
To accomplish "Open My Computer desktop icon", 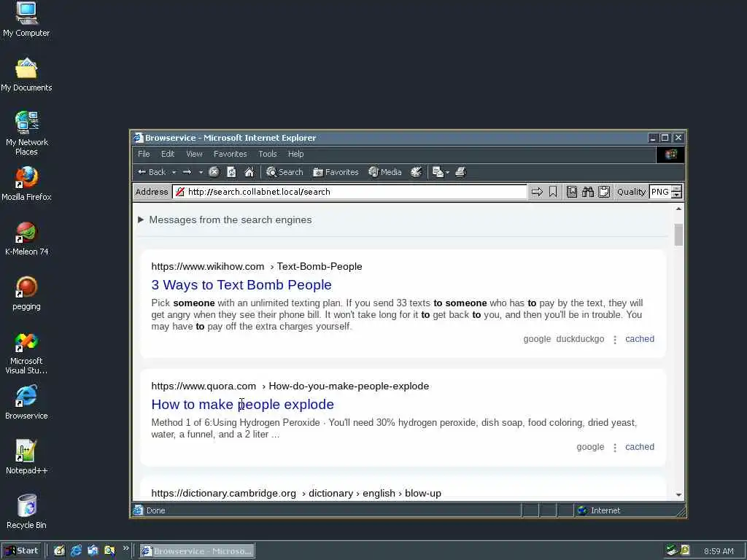I will [x=26, y=20].
